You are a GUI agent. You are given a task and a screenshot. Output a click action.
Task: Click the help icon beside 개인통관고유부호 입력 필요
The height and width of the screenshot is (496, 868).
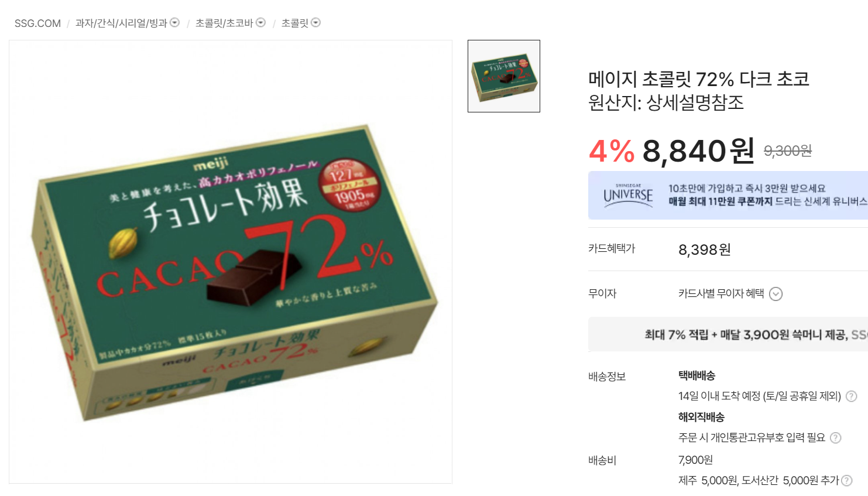click(x=836, y=438)
